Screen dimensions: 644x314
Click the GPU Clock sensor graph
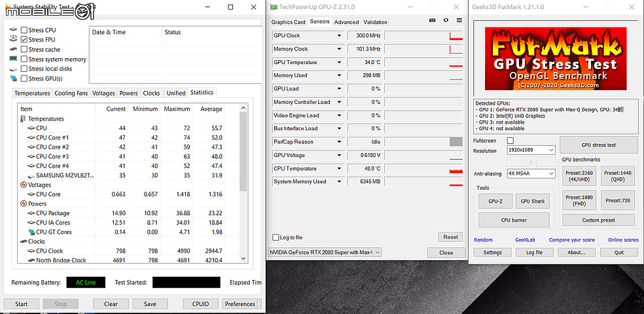coord(423,36)
